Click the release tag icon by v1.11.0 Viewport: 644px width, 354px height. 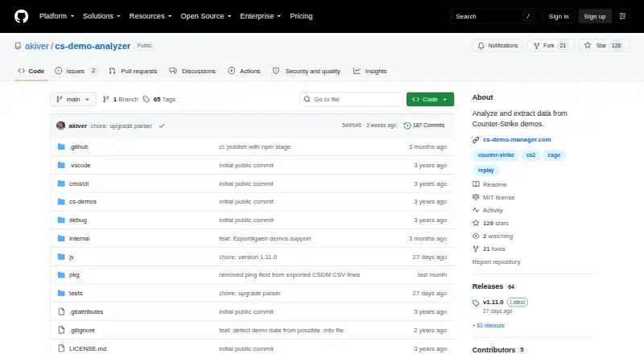pos(476,303)
